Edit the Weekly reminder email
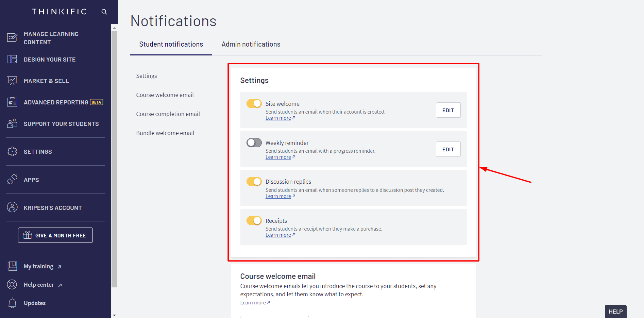The width and height of the screenshot is (644, 318). tap(448, 149)
